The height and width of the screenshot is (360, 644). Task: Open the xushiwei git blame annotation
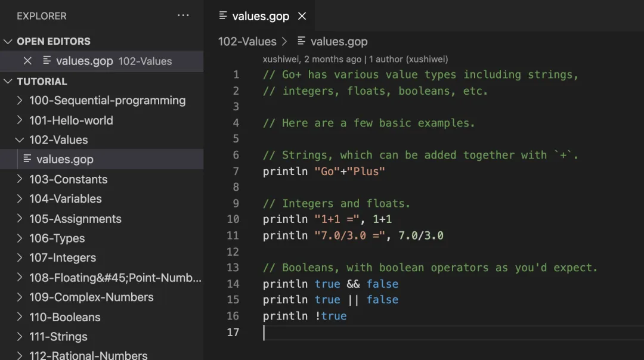point(312,59)
